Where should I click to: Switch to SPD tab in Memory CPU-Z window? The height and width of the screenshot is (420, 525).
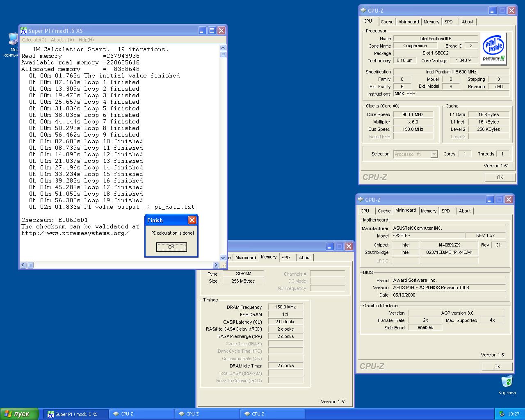point(286,258)
